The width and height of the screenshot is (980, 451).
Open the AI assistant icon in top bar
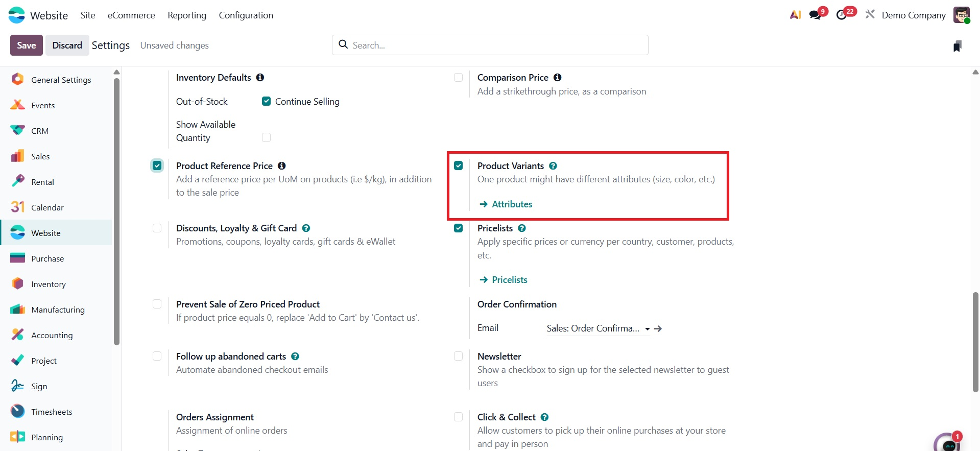click(795, 15)
